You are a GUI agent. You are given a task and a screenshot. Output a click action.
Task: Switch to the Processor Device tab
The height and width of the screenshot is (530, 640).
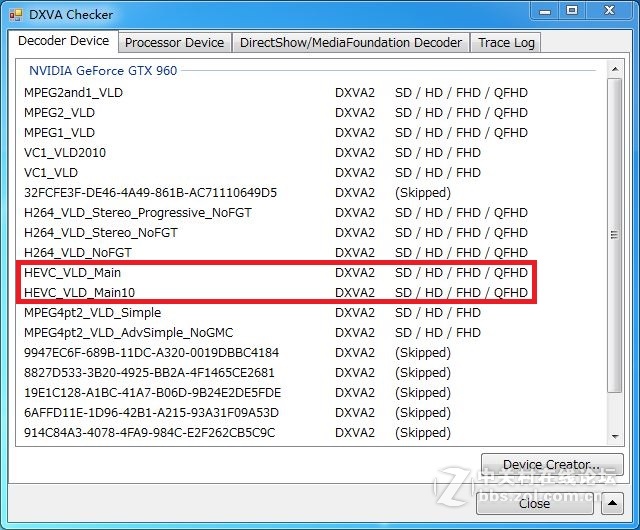point(174,42)
